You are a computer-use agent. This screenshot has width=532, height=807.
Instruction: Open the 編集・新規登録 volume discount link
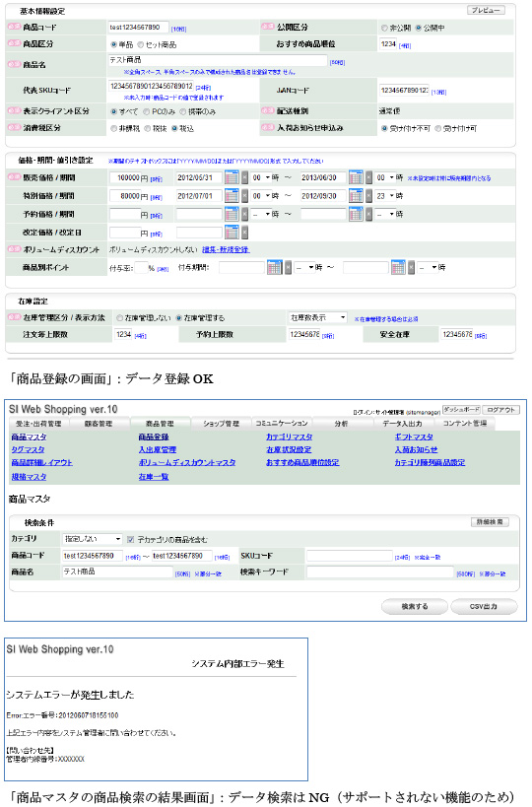[x=226, y=249]
